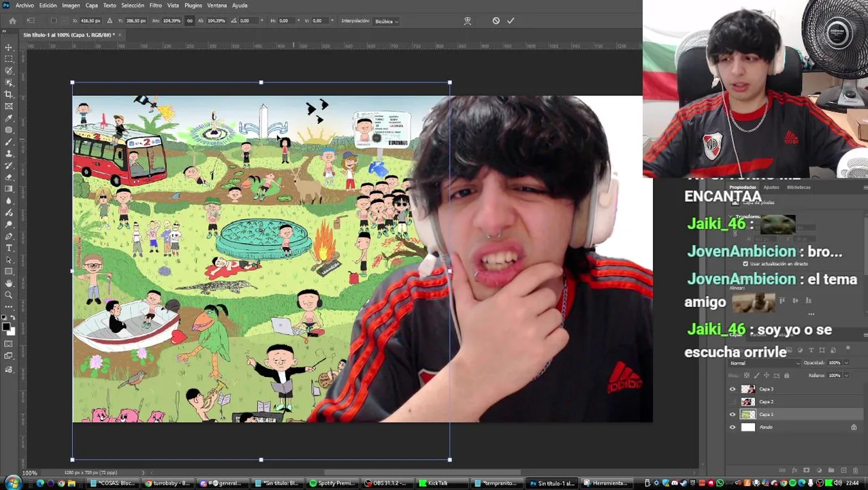Select the Eraser tool
This screenshot has width=868, height=490.
pos(9,177)
